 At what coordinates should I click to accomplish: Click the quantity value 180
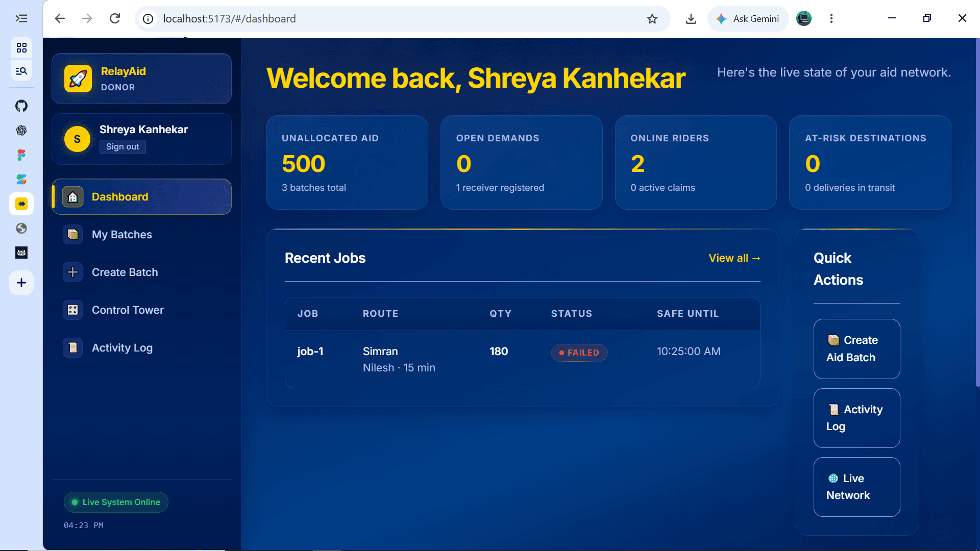[x=499, y=352]
